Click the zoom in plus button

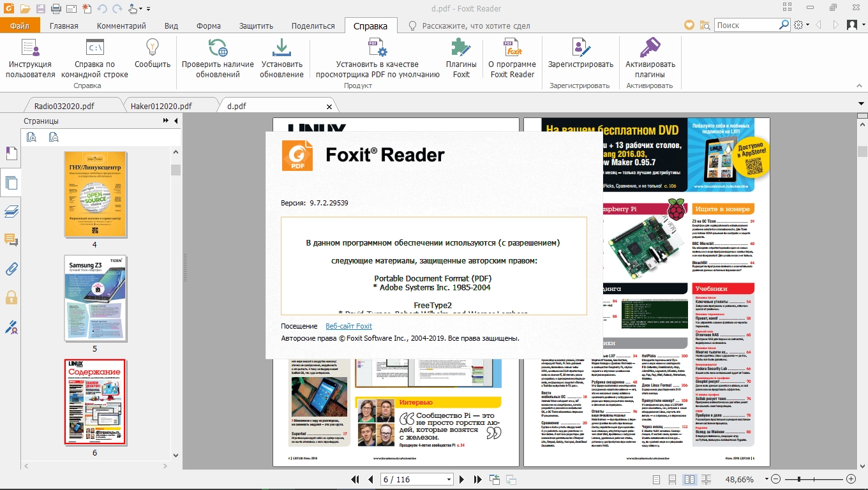click(x=851, y=479)
